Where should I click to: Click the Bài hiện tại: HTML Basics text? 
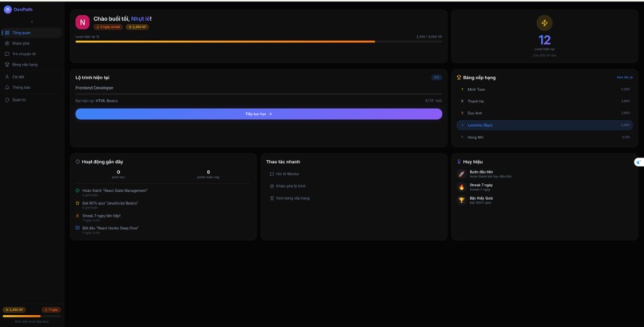click(96, 101)
